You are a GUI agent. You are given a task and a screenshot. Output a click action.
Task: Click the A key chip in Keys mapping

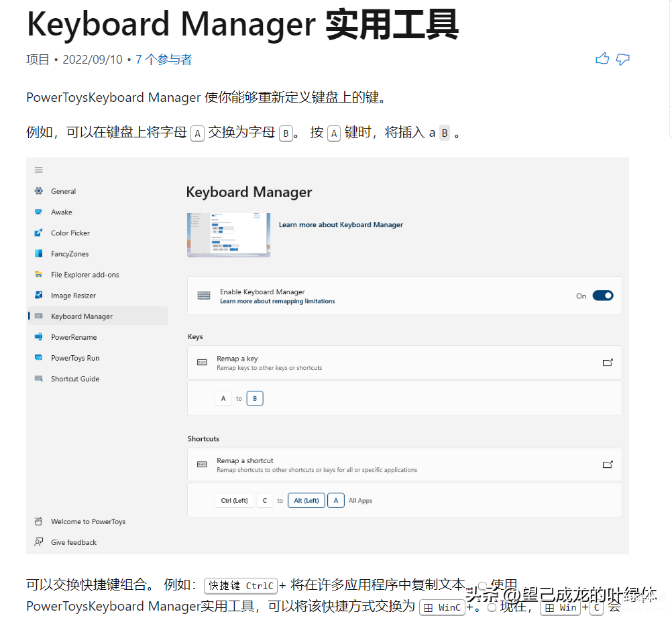tap(223, 398)
